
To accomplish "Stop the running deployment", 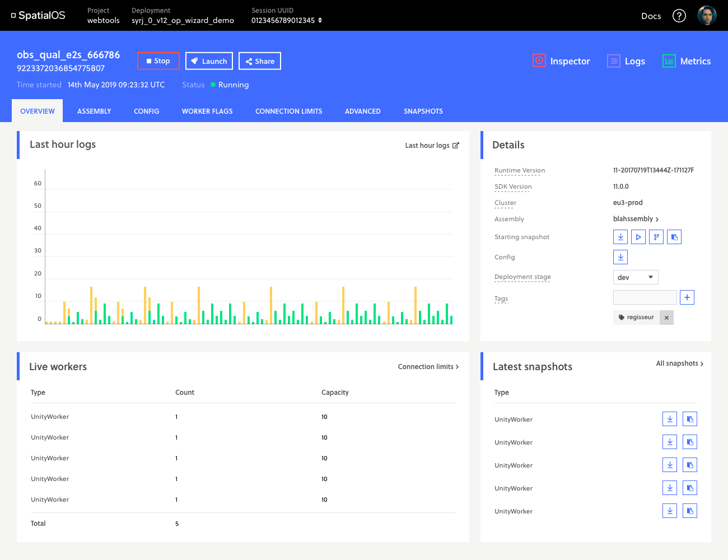I will [x=158, y=61].
